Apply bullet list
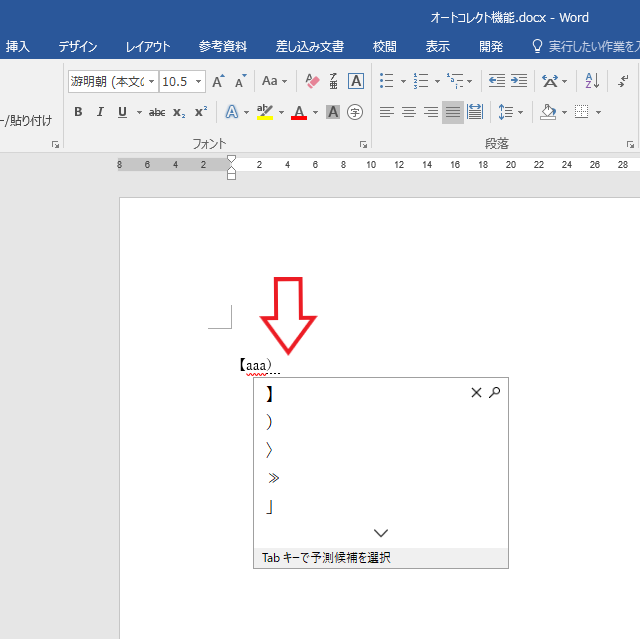 coord(387,81)
